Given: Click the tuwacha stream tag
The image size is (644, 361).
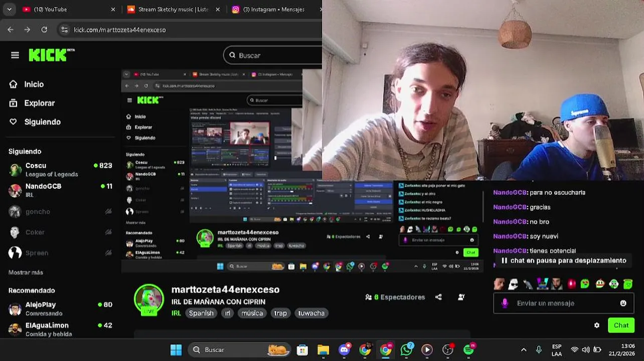Looking at the screenshot, I should coord(311,313).
